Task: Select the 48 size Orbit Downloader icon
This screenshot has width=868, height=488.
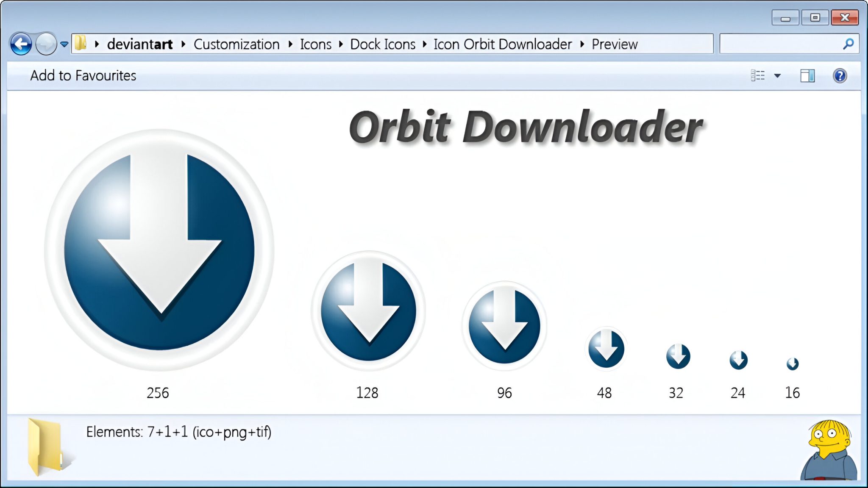Action: pyautogui.click(x=606, y=349)
